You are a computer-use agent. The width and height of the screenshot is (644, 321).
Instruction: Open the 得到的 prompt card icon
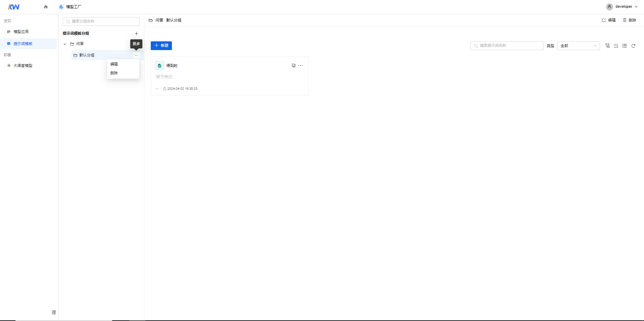click(159, 66)
